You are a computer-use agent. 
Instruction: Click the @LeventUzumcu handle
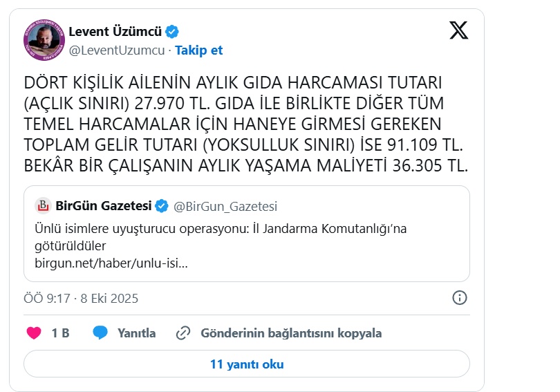[x=117, y=50]
